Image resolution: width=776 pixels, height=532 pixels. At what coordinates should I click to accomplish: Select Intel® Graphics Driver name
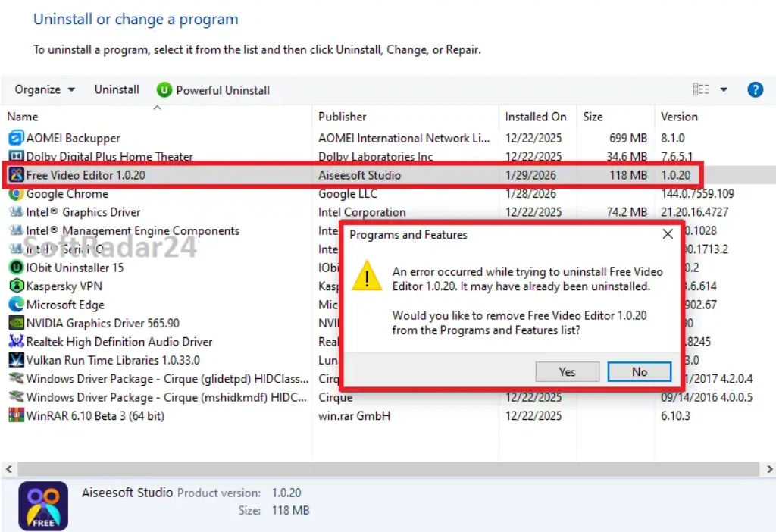point(83,211)
